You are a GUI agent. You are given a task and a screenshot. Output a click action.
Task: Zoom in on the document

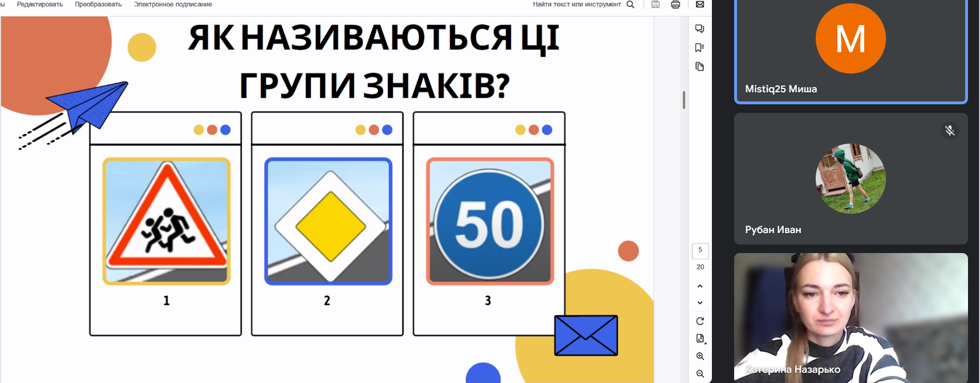pos(700,356)
